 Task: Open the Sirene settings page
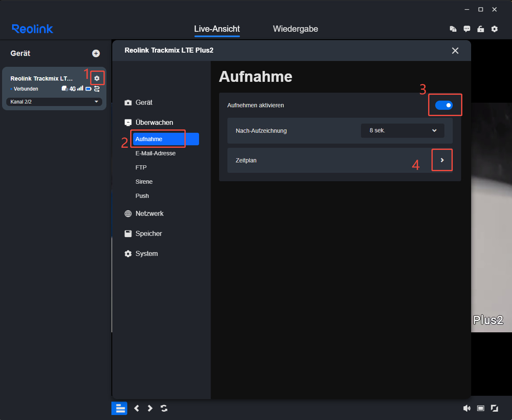(x=144, y=182)
